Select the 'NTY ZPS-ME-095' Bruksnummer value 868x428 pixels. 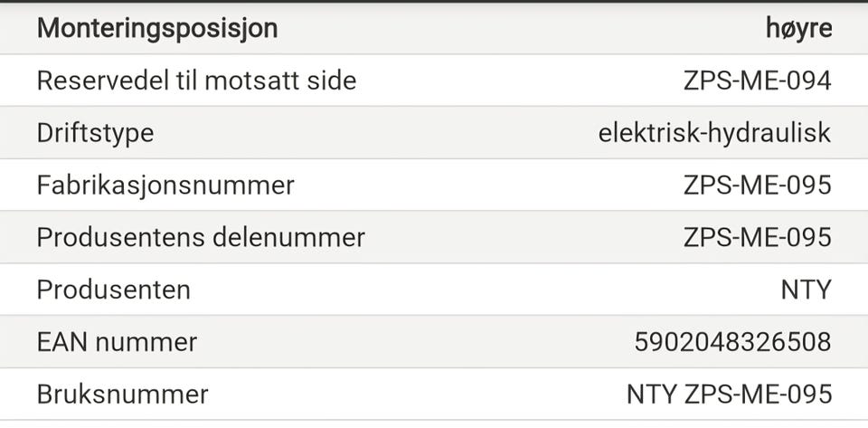coord(729,395)
